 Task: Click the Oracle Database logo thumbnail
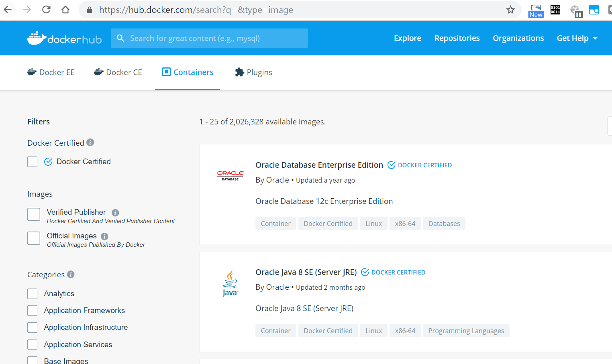coord(230,176)
